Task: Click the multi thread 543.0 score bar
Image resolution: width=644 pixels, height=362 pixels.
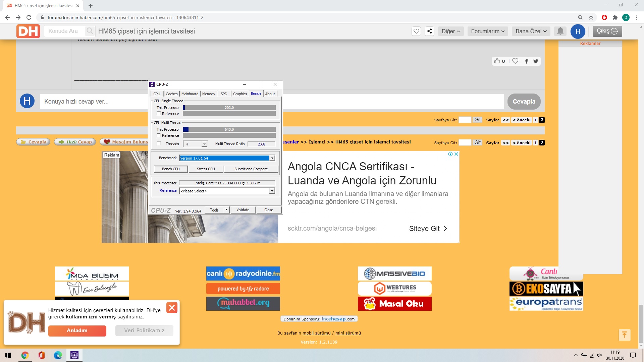Action: 229,129
